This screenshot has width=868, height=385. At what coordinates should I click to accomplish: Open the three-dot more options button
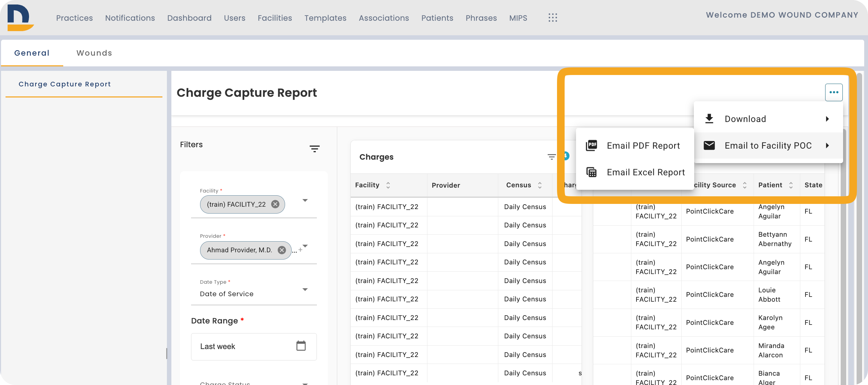[x=834, y=92]
